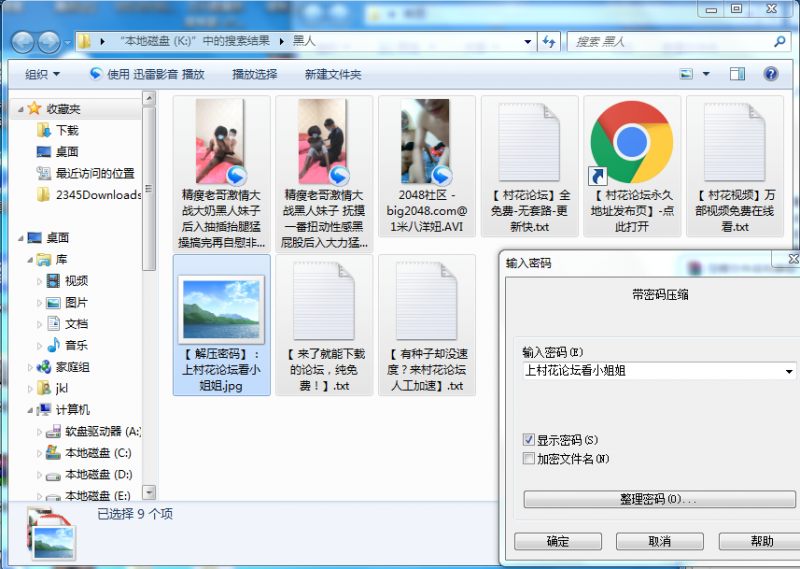The width and height of the screenshot is (800, 569).
Task: Open the 输入密码 combo box dropdown arrow
Action: tap(790, 371)
